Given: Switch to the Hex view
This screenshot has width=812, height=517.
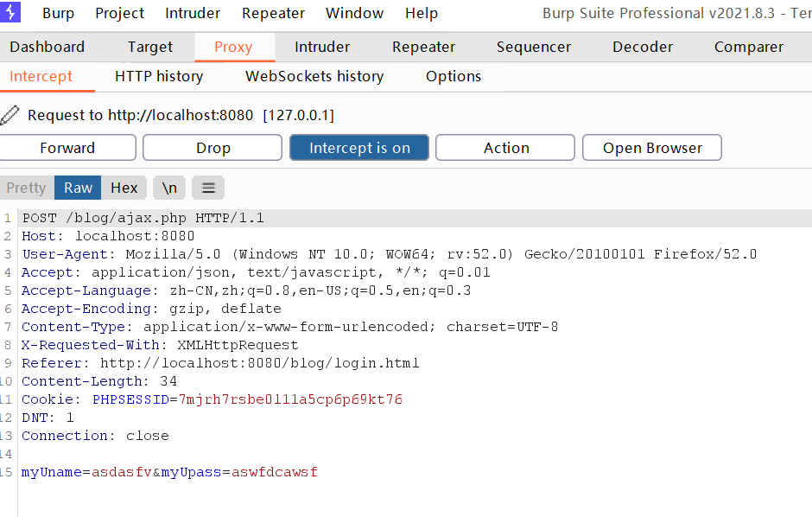Looking at the screenshot, I should pos(124,188).
